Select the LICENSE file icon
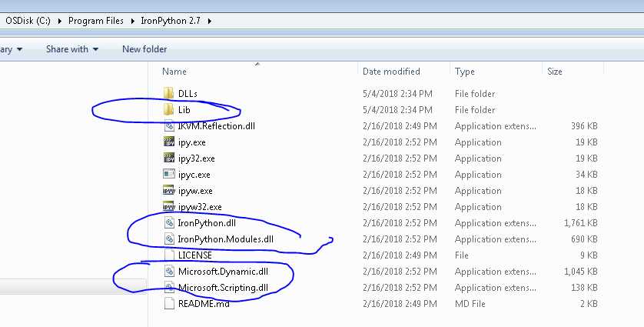Image resolution: width=644 pixels, height=327 pixels. 169,255
